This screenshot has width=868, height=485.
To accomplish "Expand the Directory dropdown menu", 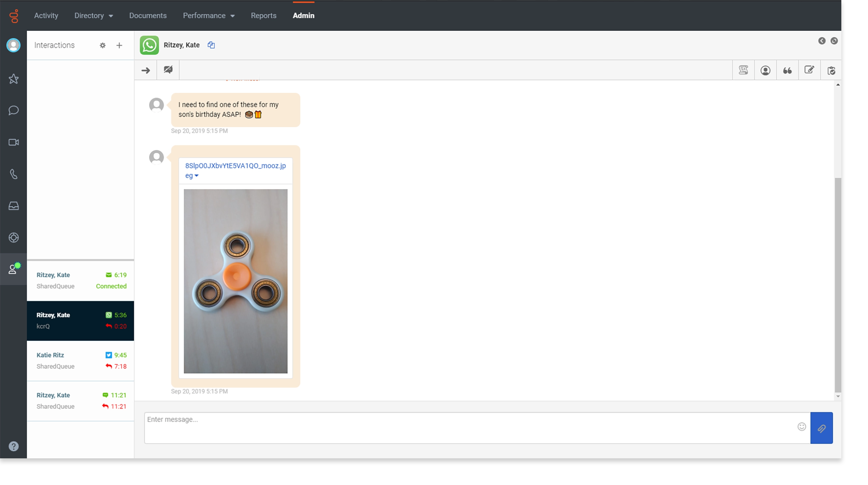I will pyautogui.click(x=93, y=15).
